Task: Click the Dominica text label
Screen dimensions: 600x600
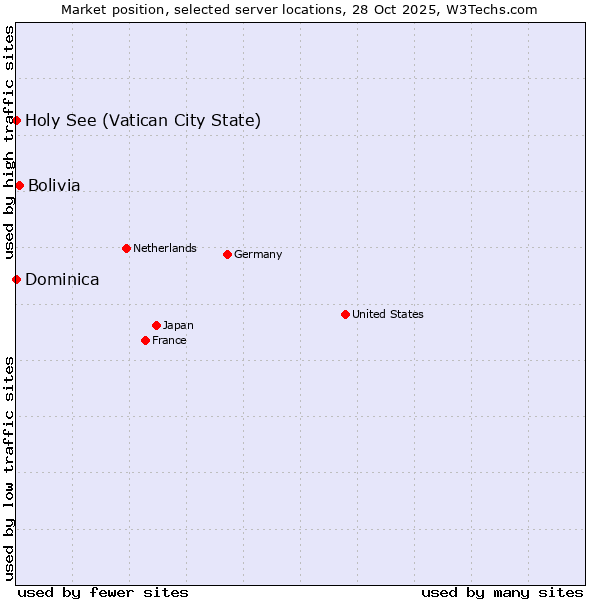Action: point(62,280)
